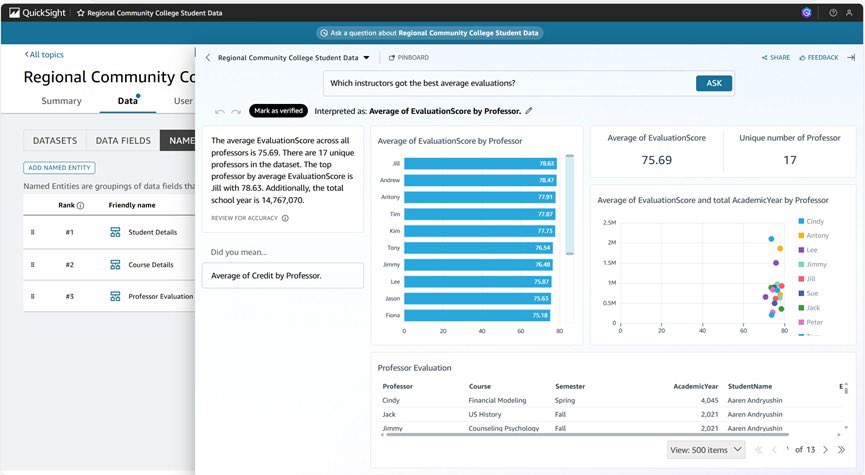Go back via the All topics link

pos(44,55)
